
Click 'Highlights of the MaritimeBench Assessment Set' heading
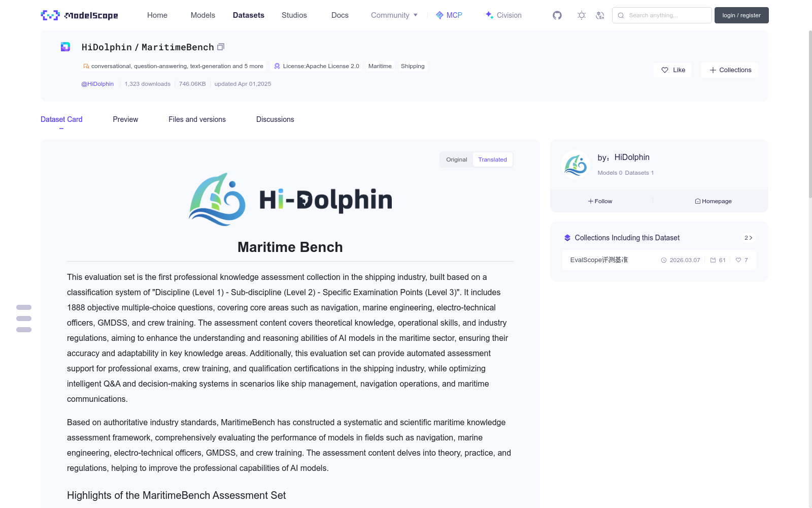(177, 495)
